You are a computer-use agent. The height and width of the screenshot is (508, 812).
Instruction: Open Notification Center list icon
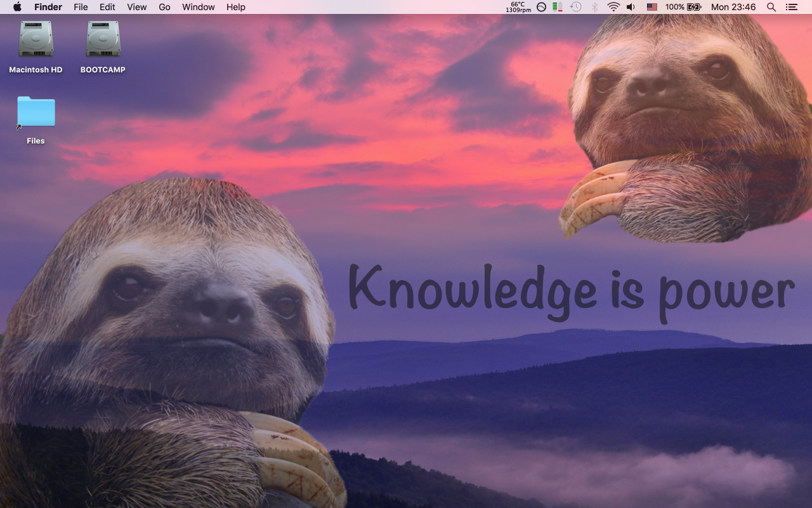[x=791, y=7]
